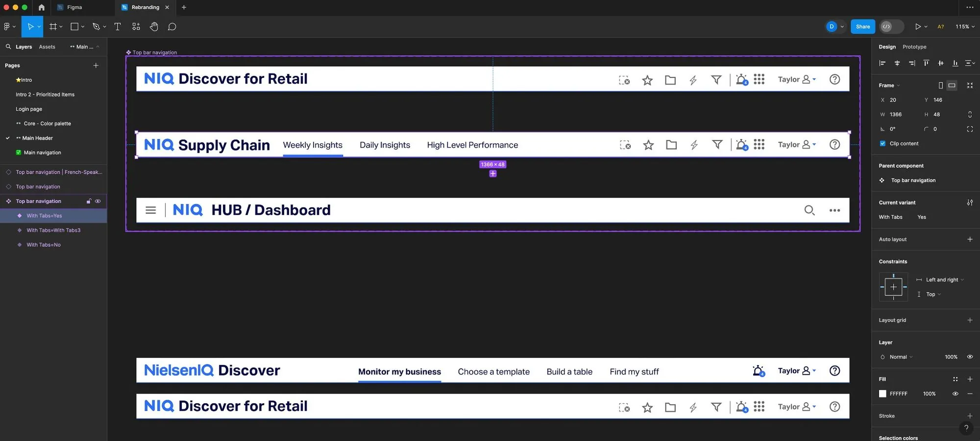Add Layout grid with plus icon
This screenshot has width=980, height=441.
pos(970,320)
